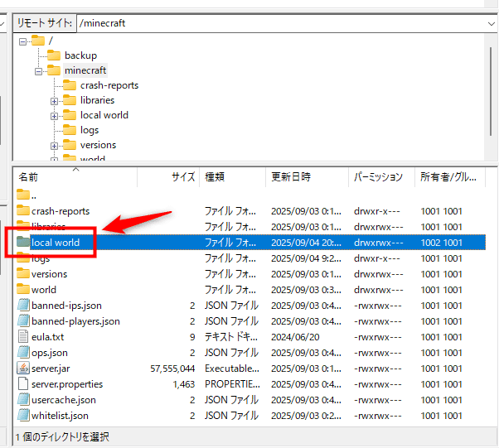Screen dimensions: 499x448
Task: Click the banned-players.json file icon
Action: click(23, 320)
